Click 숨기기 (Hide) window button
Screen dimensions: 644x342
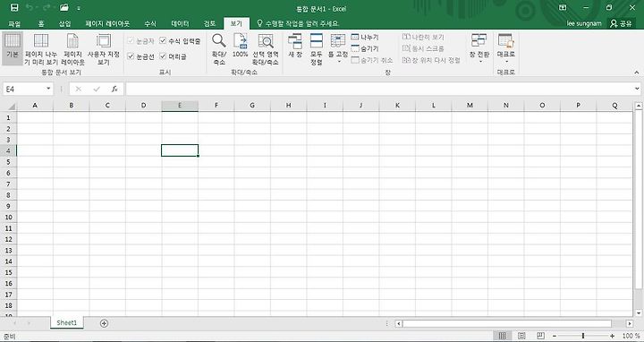365,48
